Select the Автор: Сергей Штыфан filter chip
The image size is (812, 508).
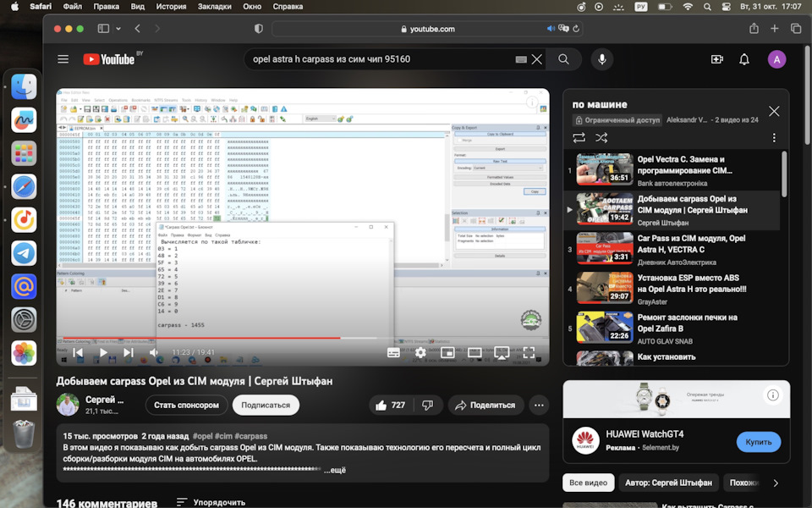[668, 483]
